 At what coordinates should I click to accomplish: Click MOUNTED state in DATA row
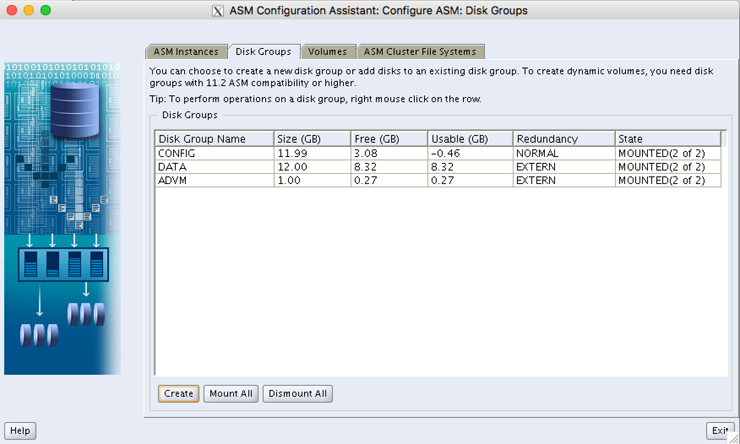(x=668, y=167)
